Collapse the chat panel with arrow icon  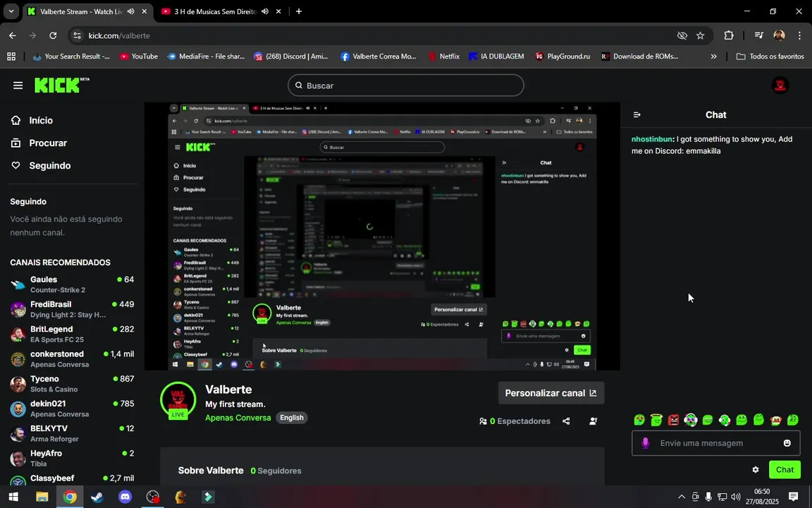click(x=637, y=114)
